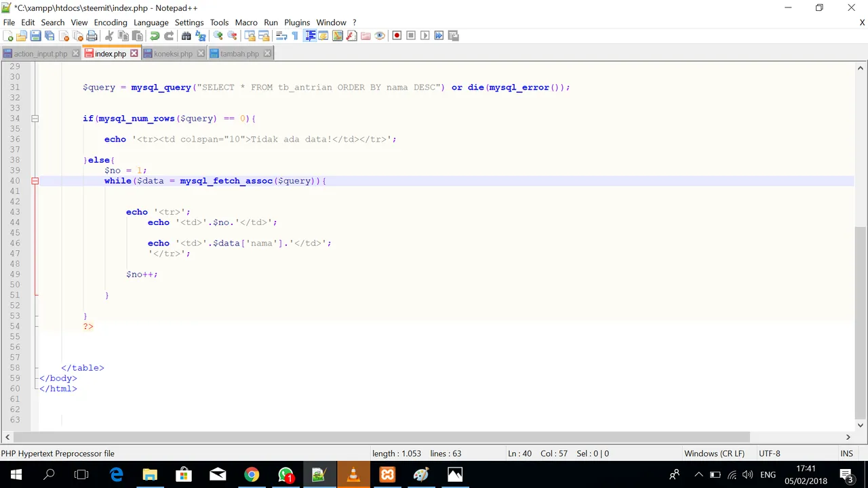Open the Function List toolbar icon

pyautogui.click(x=351, y=35)
